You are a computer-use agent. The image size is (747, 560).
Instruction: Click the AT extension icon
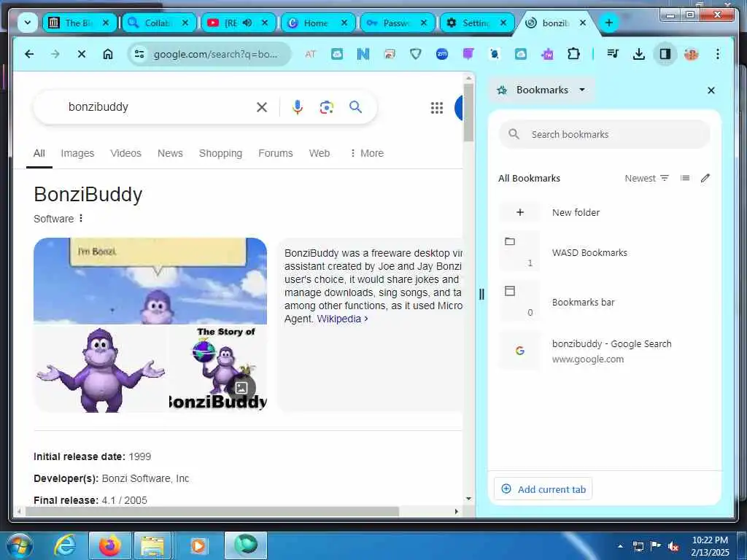click(310, 54)
